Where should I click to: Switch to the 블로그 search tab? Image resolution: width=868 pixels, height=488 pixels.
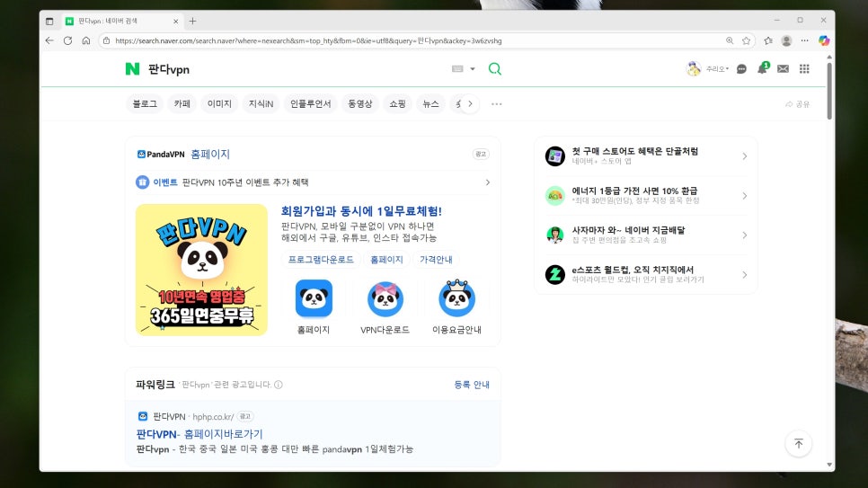[x=145, y=103]
